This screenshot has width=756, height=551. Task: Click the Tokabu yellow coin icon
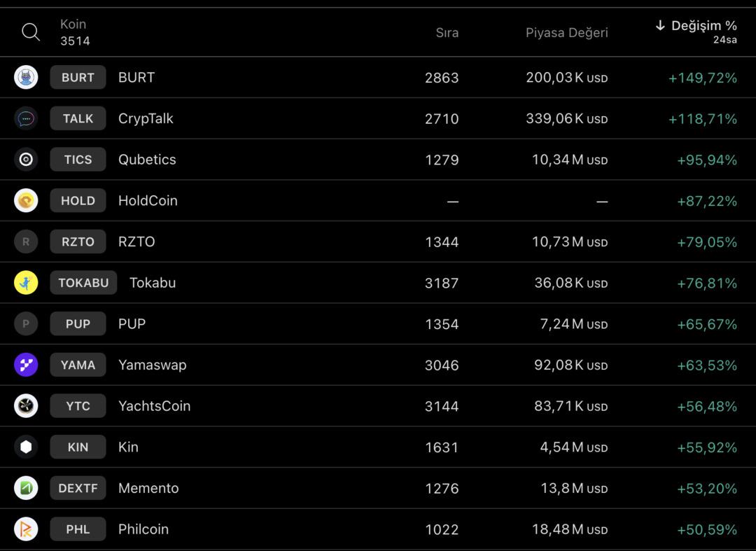pyautogui.click(x=26, y=283)
